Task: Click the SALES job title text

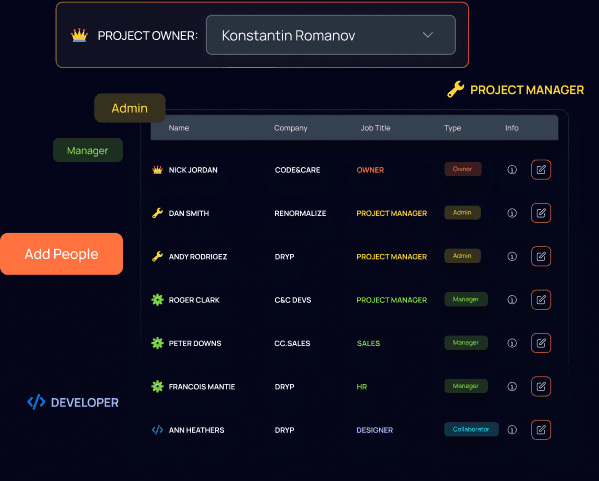Action: pos(368,343)
